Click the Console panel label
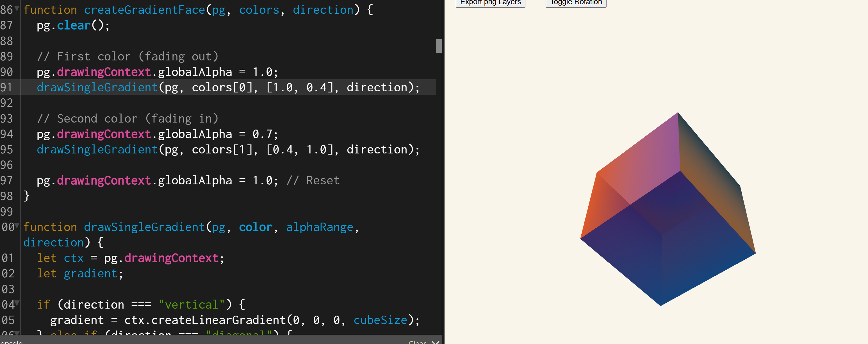This screenshot has height=344, width=868. click(x=11, y=342)
